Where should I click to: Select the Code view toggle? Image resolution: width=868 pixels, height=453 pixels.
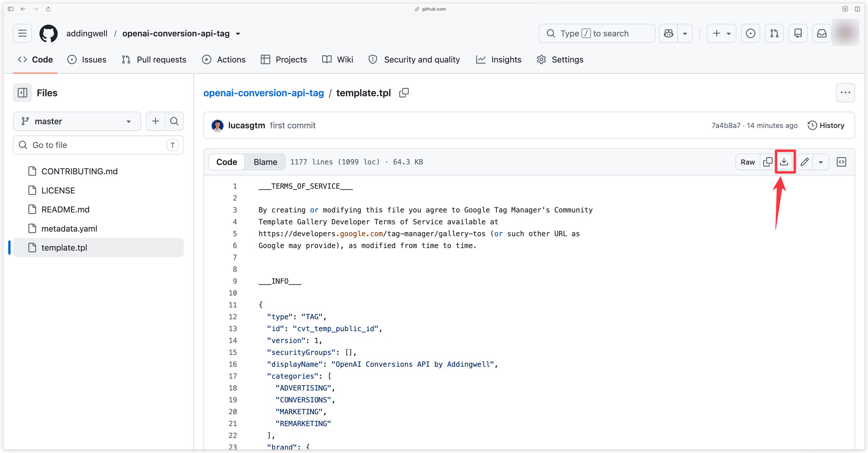226,162
